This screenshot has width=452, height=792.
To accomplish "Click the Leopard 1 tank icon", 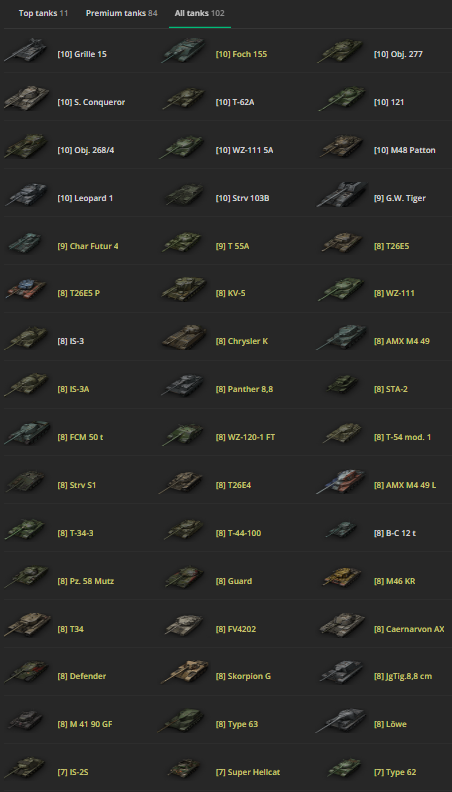I will pyautogui.click(x=26, y=194).
